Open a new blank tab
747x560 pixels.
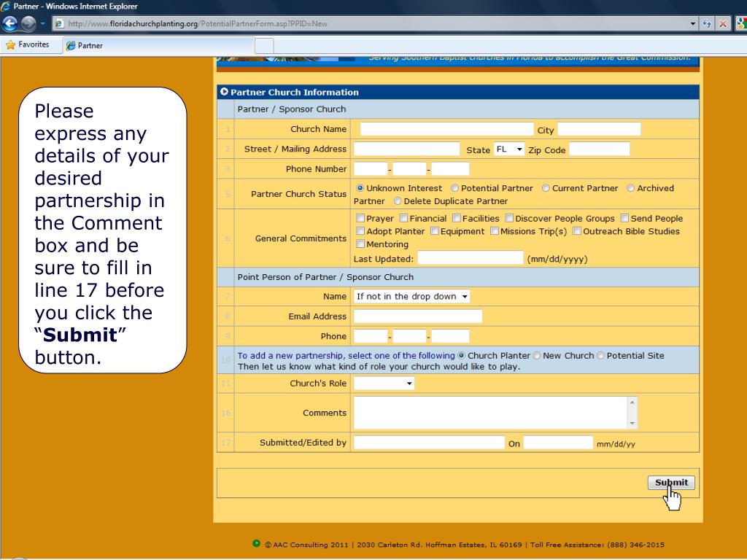(264, 46)
